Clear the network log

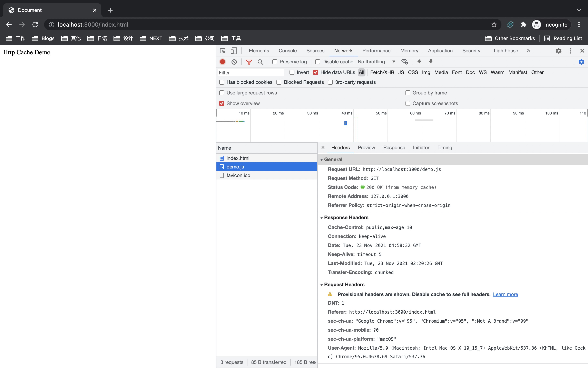point(234,62)
